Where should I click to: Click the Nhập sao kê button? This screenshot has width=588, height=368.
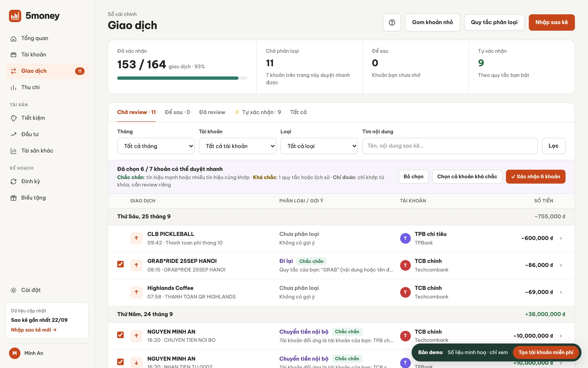551,22
